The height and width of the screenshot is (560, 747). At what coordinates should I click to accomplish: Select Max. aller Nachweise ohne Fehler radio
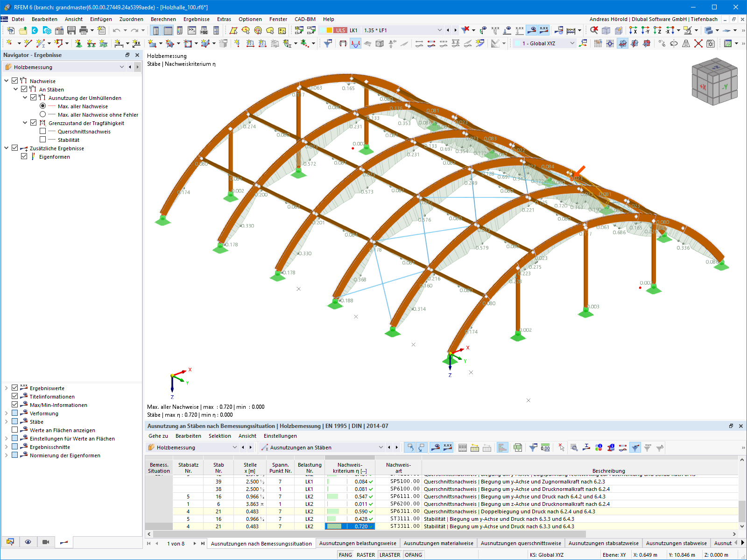(x=43, y=114)
